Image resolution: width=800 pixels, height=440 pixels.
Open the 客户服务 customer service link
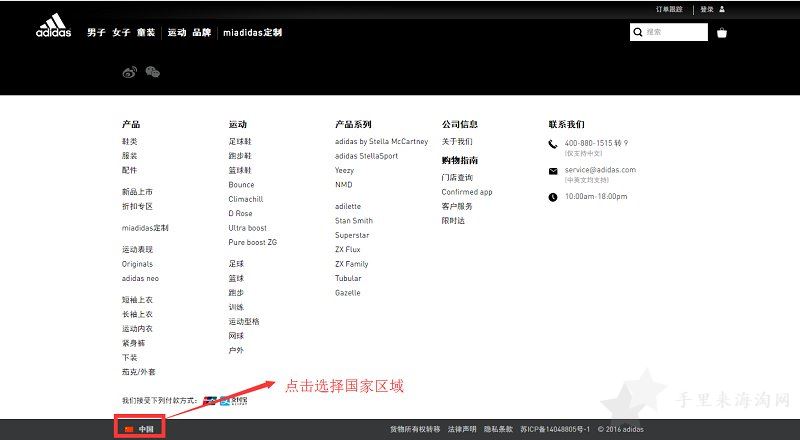click(457, 206)
